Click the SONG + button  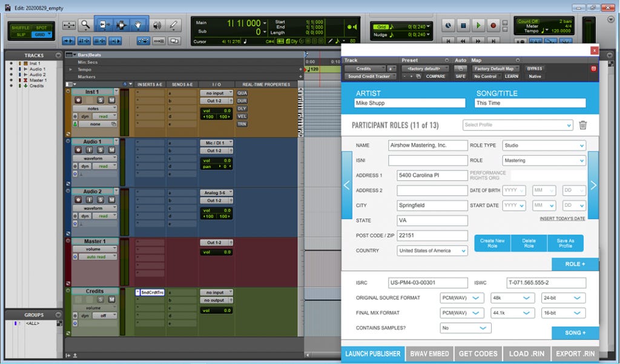[x=575, y=333]
